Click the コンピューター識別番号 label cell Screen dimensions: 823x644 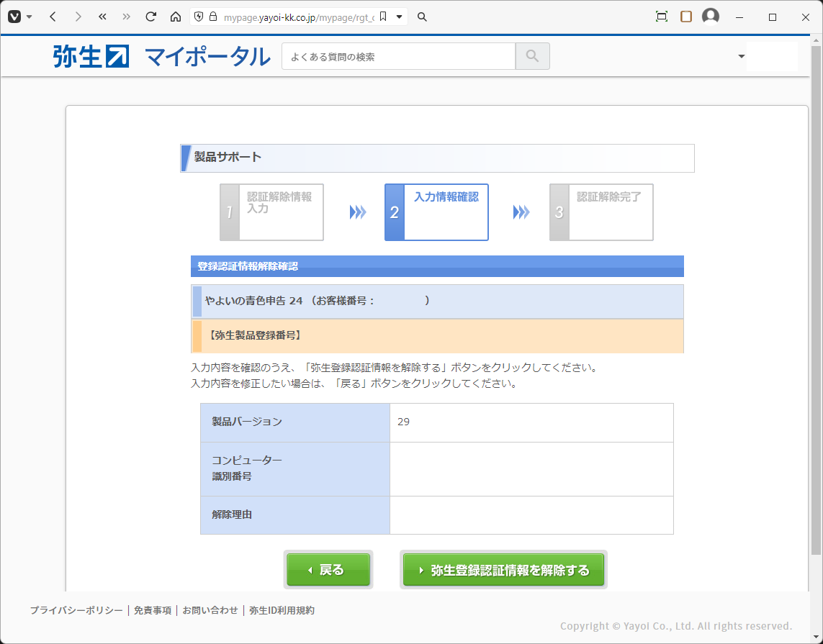coord(295,468)
